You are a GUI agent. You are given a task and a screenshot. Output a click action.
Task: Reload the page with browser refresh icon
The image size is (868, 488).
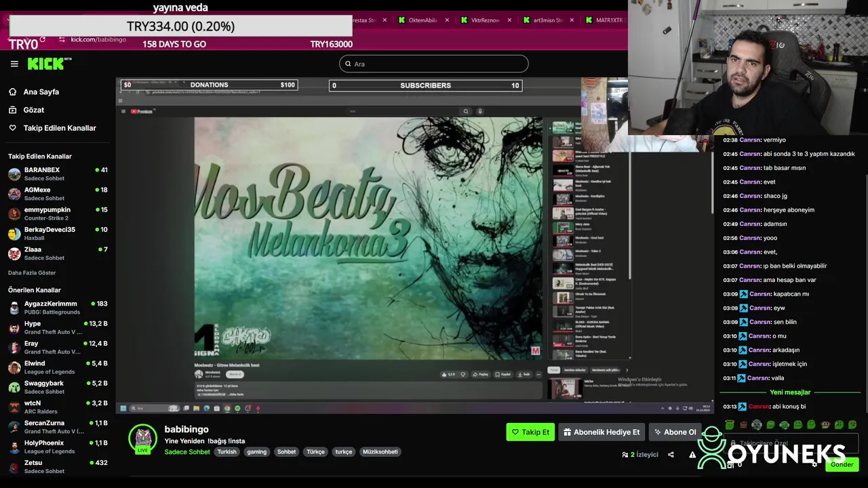click(x=42, y=39)
